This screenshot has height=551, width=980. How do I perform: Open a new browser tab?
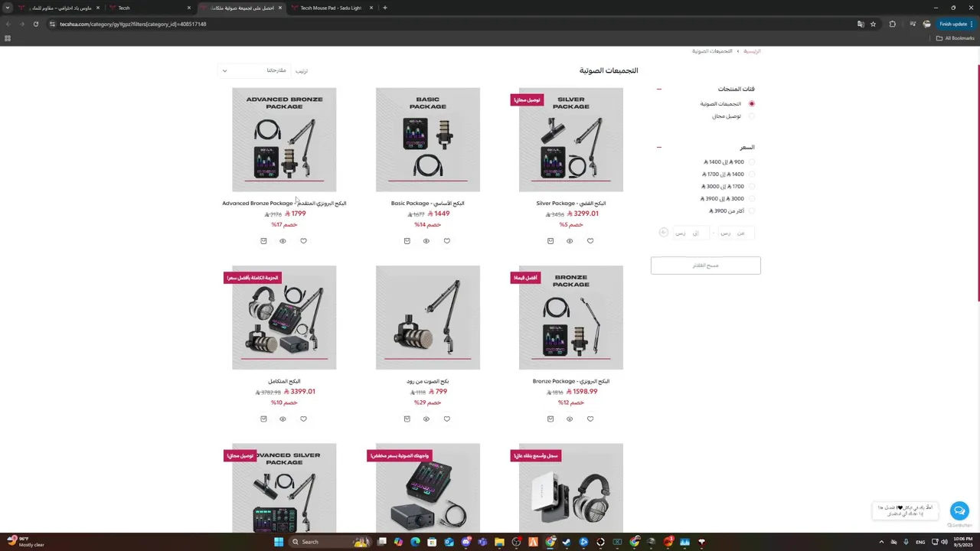click(385, 8)
